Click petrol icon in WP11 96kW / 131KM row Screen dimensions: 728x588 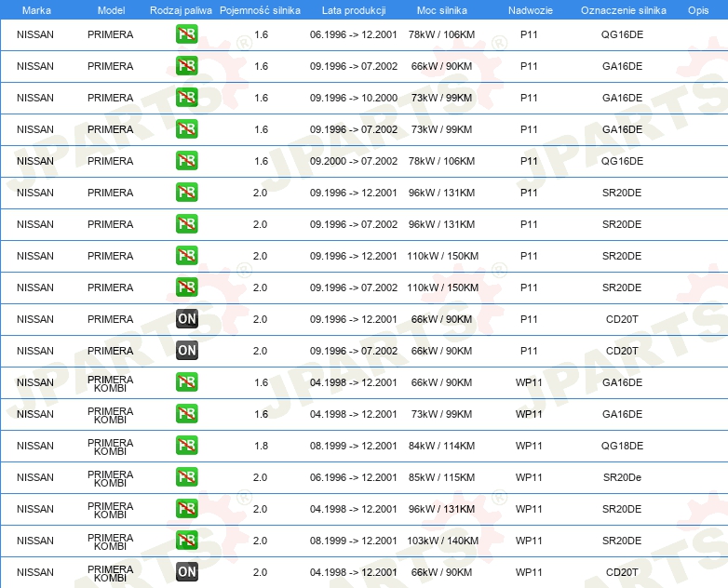(x=186, y=509)
